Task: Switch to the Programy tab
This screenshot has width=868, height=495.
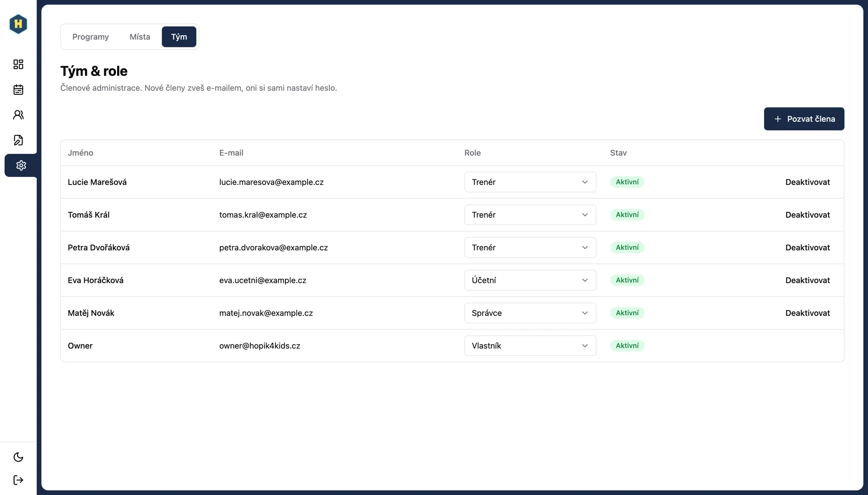Action: pyautogui.click(x=90, y=37)
